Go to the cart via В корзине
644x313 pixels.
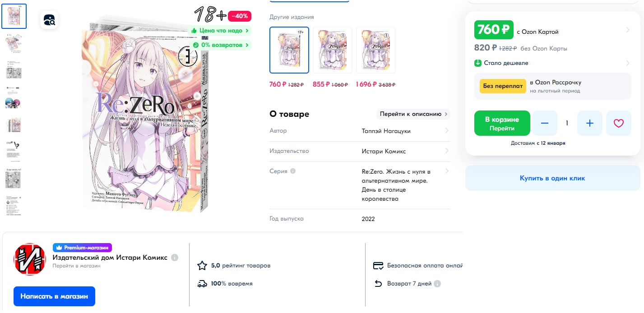coord(502,123)
